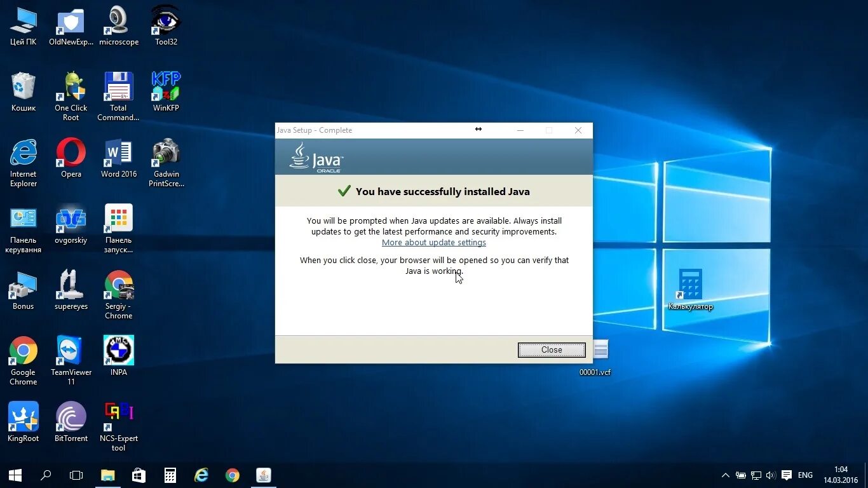This screenshot has width=868, height=488.
Task: Select the Google Chrome desktop icon
Action: coord(24,361)
